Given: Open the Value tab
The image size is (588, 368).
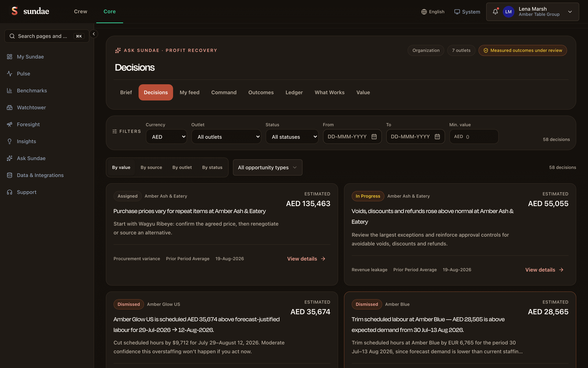Looking at the screenshot, I should (363, 93).
